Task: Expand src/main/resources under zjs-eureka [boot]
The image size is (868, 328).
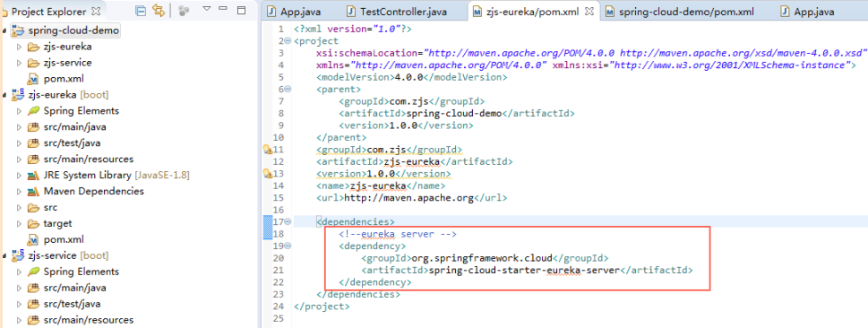Action: tap(20, 159)
